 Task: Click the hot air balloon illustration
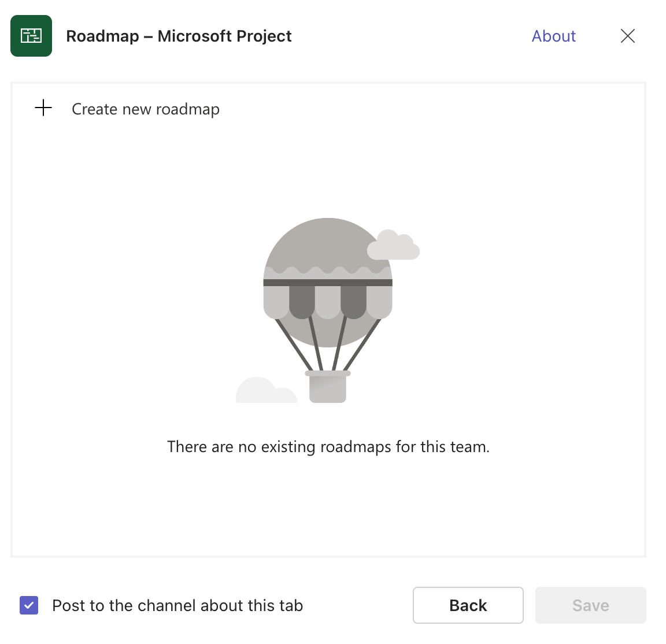click(x=328, y=306)
